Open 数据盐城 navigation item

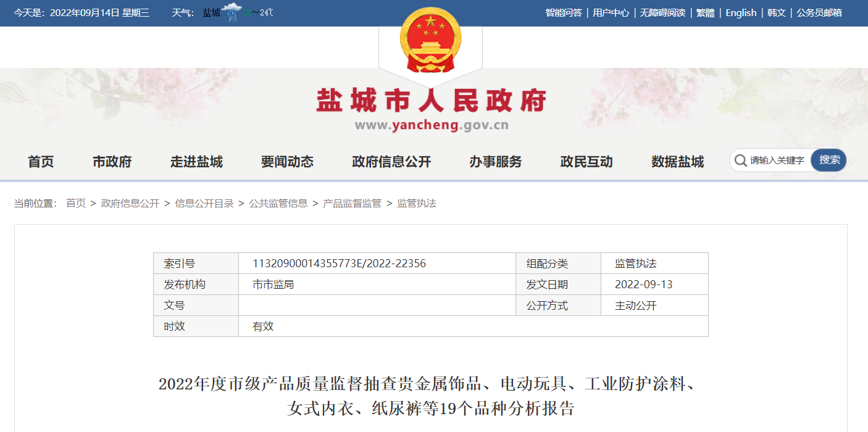[x=678, y=162]
